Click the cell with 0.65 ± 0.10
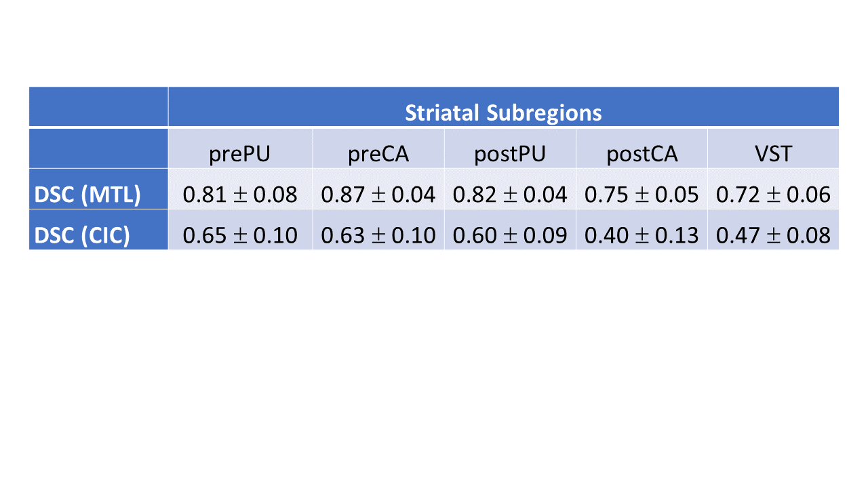Image resolution: width=868 pixels, height=488 pixels. point(240,236)
